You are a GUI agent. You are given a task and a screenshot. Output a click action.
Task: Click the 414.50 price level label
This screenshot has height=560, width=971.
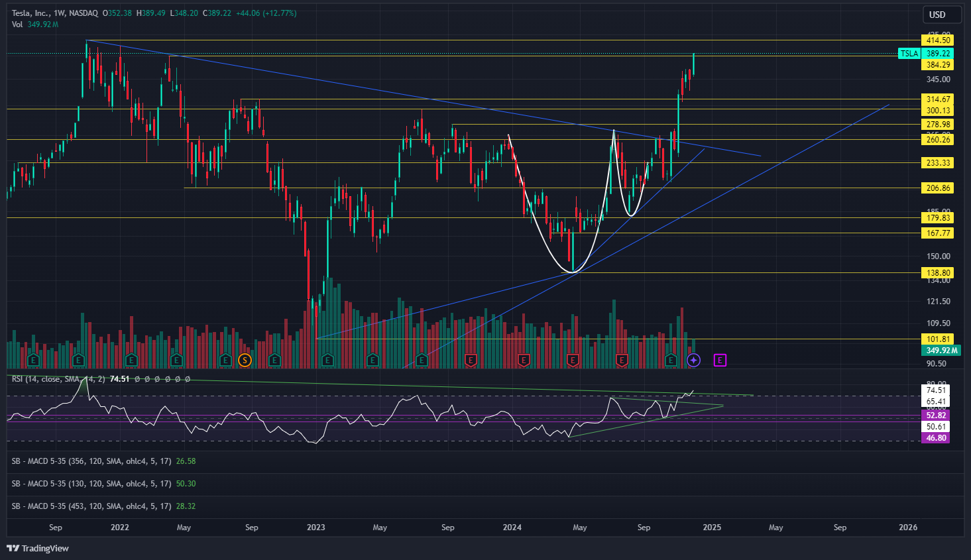pos(938,40)
